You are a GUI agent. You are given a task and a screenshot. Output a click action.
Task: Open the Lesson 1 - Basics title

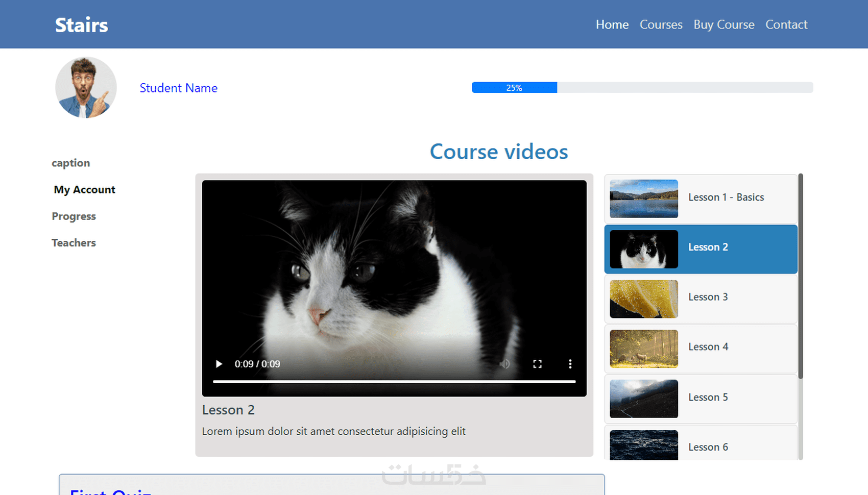tap(726, 197)
